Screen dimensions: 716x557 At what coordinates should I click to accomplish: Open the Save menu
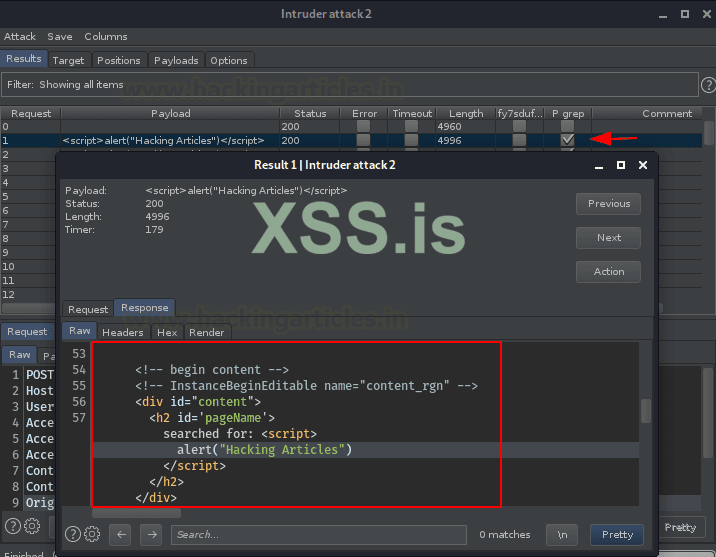coord(60,37)
